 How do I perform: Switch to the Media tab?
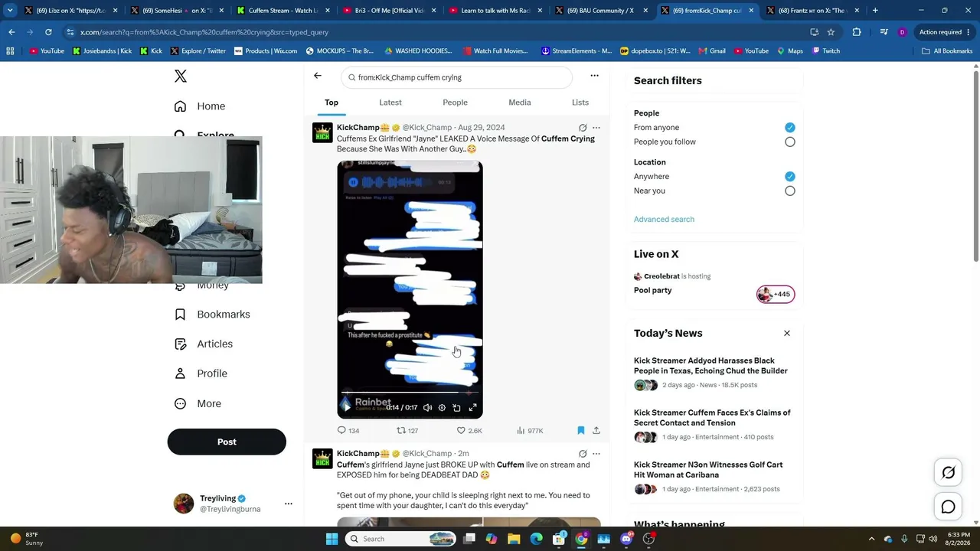click(x=519, y=103)
